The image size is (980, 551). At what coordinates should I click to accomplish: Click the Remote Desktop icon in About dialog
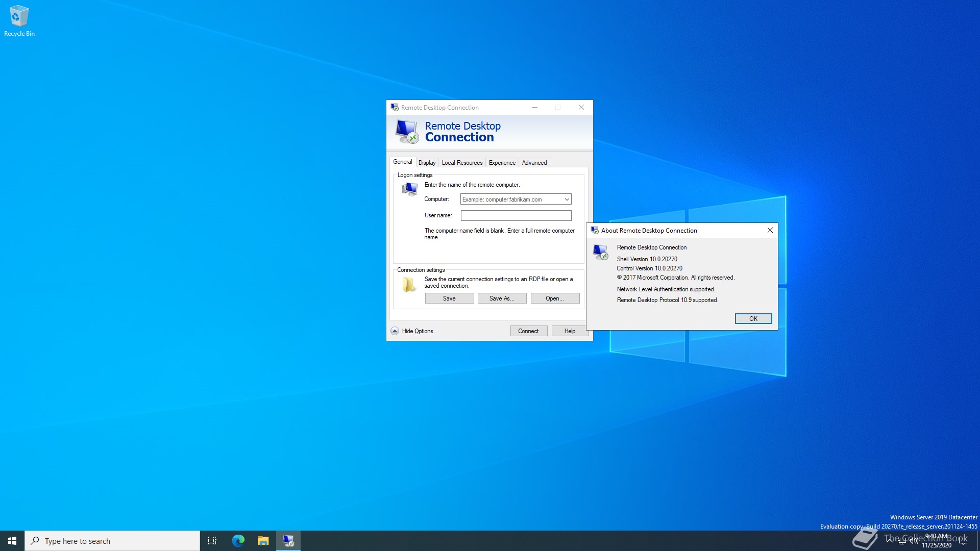point(601,252)
